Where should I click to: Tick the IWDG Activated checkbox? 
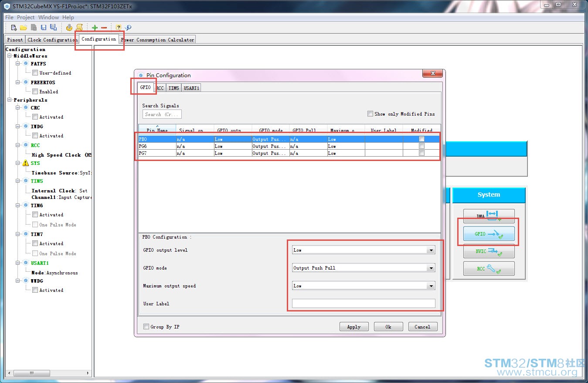click(35, 136)
